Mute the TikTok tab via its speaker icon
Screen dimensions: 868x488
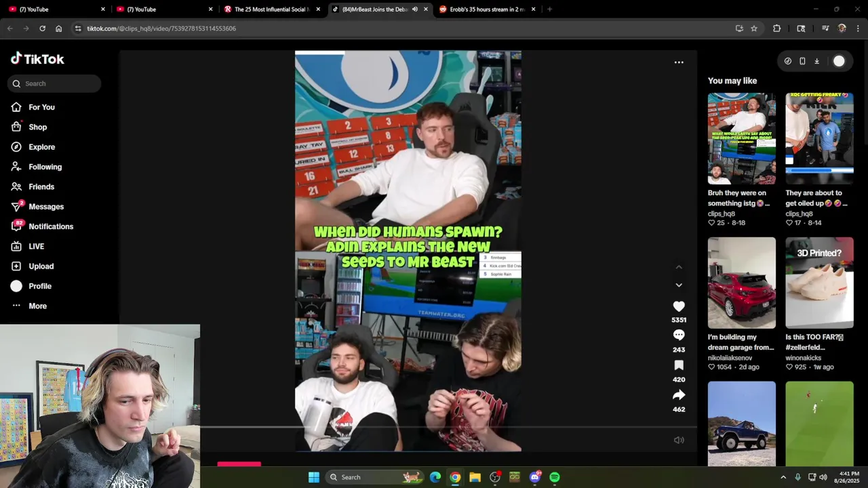click(x=414, y=9)
